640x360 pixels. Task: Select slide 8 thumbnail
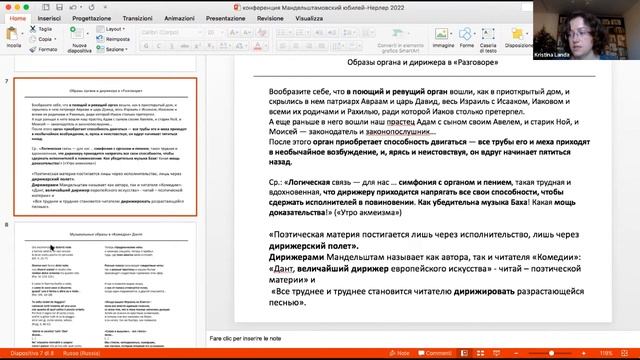(x=105, y=285)
